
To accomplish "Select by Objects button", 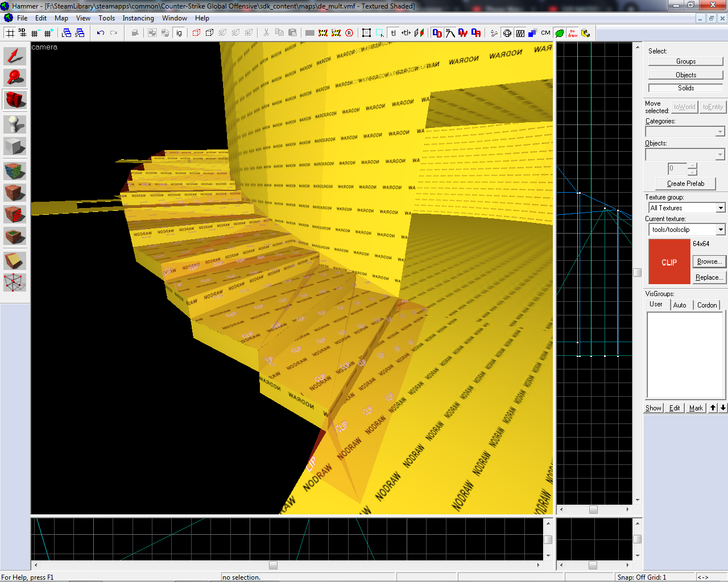I will click(685, 75).
